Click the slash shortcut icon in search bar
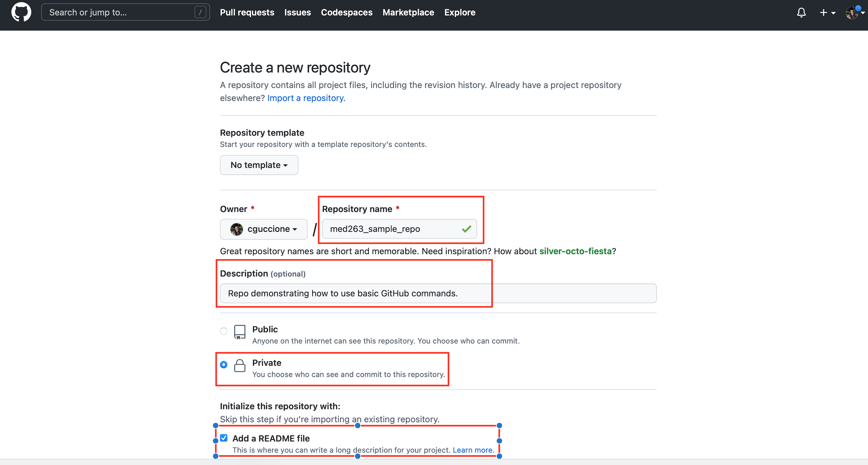 click(x=200, y=12)
